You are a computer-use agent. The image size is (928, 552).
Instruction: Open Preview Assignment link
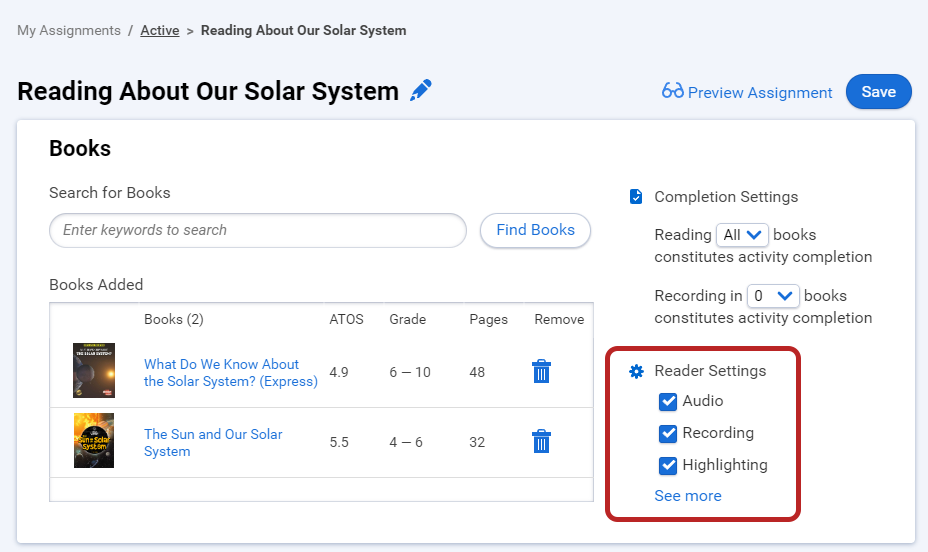(760, 93)
